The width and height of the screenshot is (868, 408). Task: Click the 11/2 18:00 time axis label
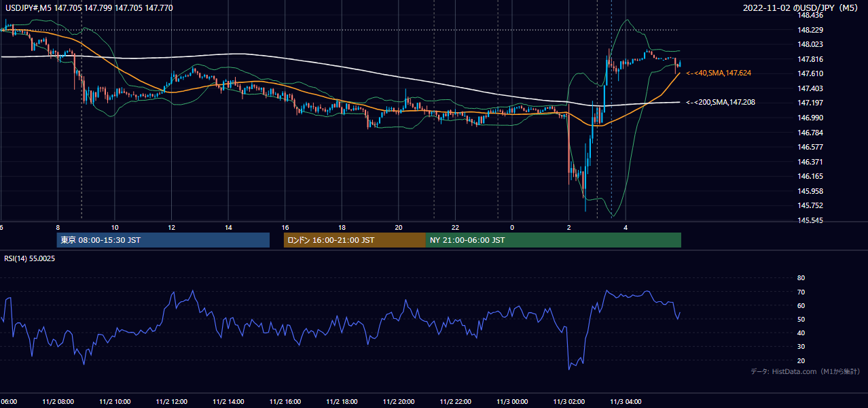click(x=342, y=402)
